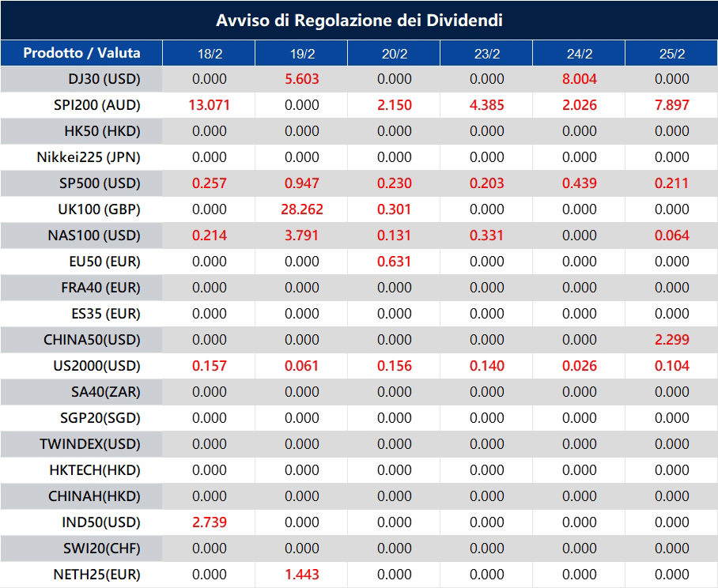Click the 18/2 column header
The image size is (718, 588).
[x=208, y=53]
